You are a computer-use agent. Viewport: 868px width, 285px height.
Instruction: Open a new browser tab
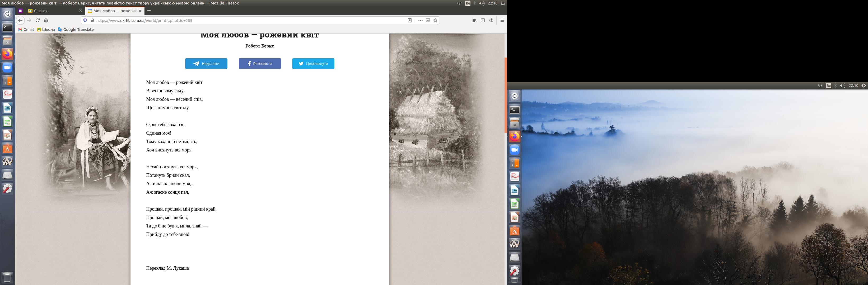click(149, 11)
